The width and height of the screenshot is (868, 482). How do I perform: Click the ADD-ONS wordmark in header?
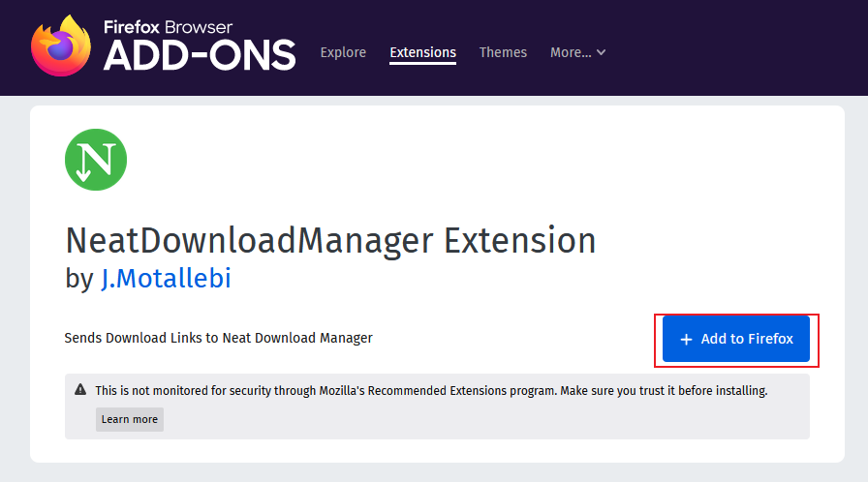click(x=200, y=55)
